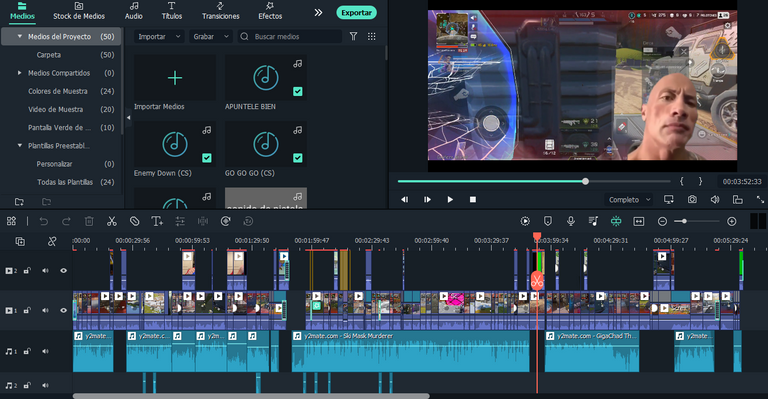This screenshot has width=768, height=399.
Task: Mute video track 1 audio
Action: [45, 310]
